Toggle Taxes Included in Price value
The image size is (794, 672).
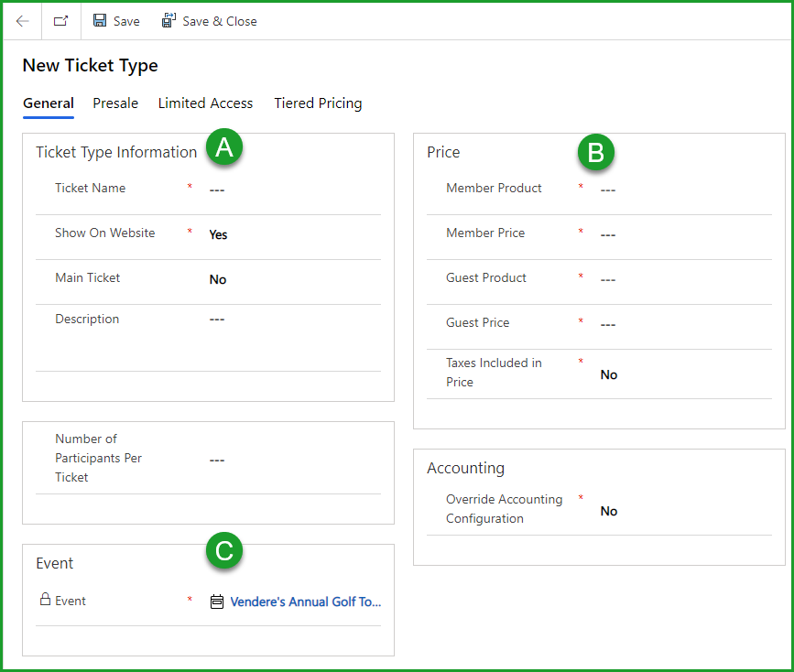[x=609, y=374]
